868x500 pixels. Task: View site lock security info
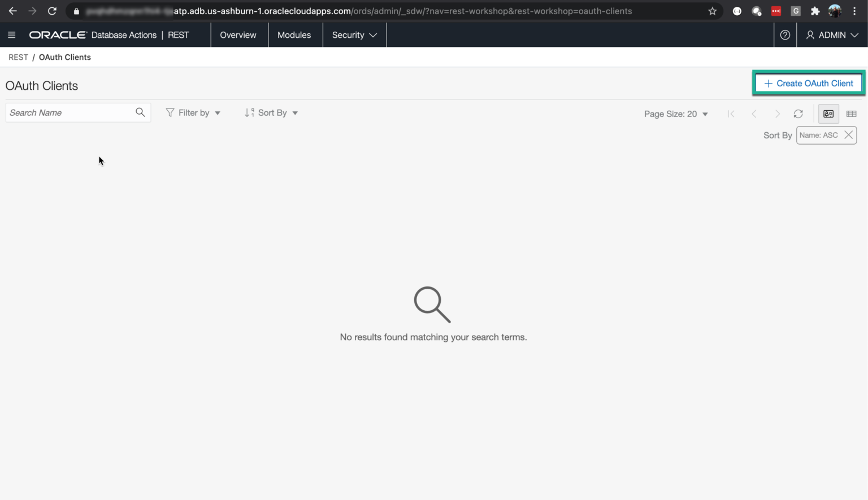tap(76, 11)
